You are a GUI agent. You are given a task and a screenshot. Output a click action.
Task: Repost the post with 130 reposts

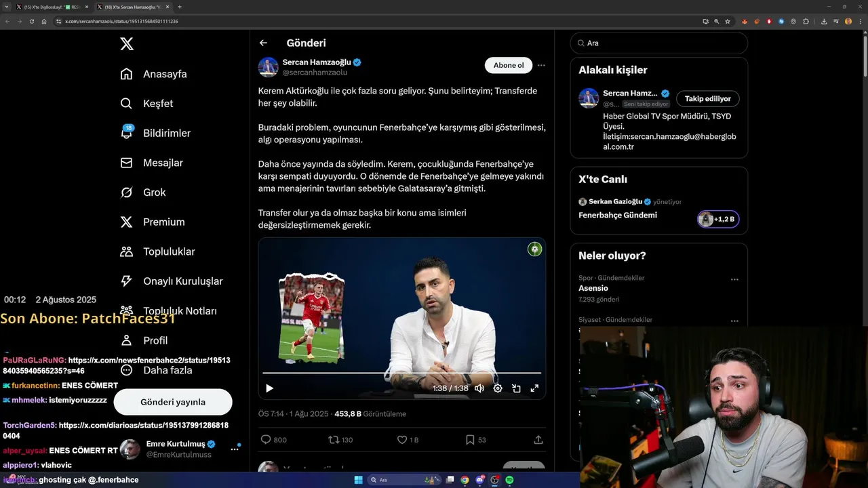pyautogui.click(x=340, y=440)
